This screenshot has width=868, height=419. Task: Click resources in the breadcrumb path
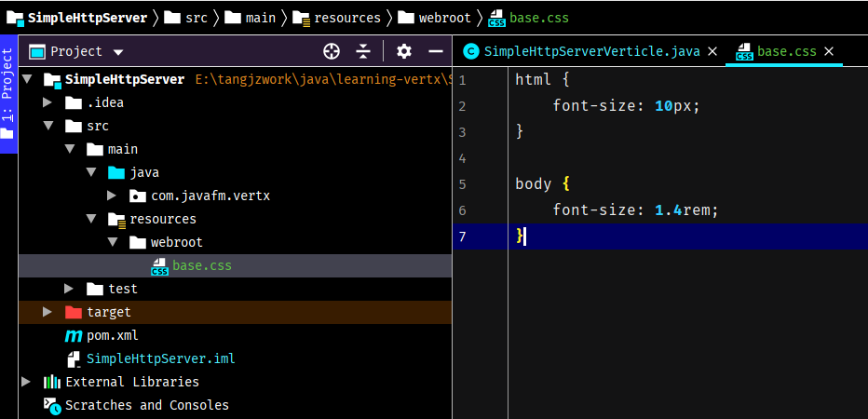[346, 18]
